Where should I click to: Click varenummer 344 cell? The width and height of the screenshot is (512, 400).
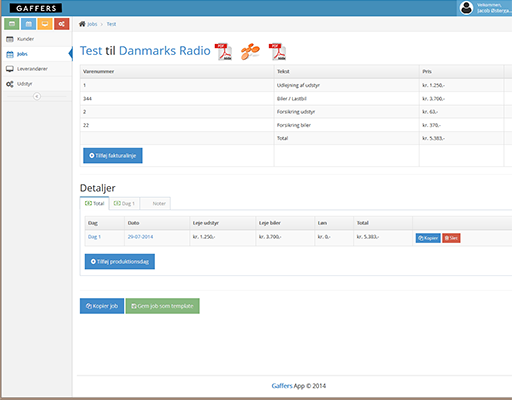coord(177,99)
